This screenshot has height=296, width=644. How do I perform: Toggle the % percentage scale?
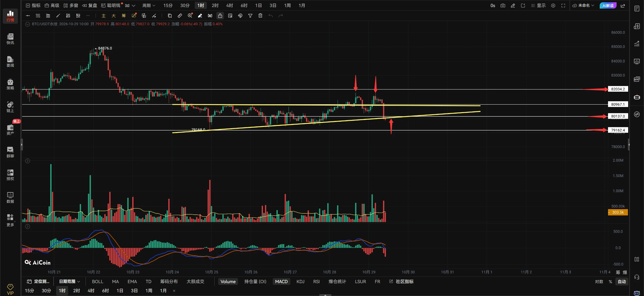point(610,281)
